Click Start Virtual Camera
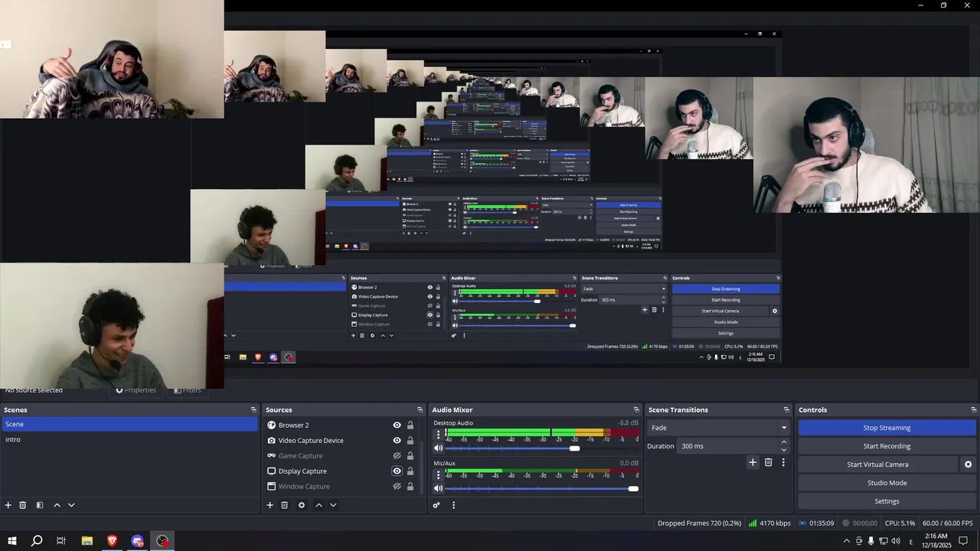980x551 pixels. pos(877,465)
